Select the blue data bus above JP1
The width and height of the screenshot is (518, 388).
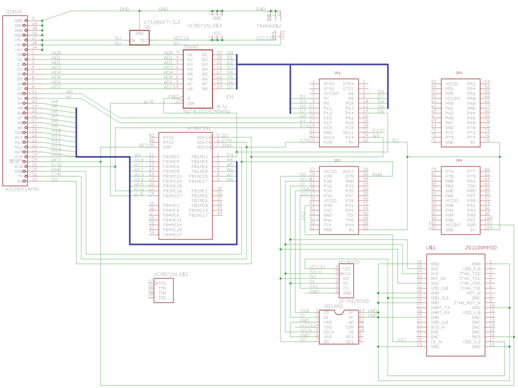pos(312,64)
